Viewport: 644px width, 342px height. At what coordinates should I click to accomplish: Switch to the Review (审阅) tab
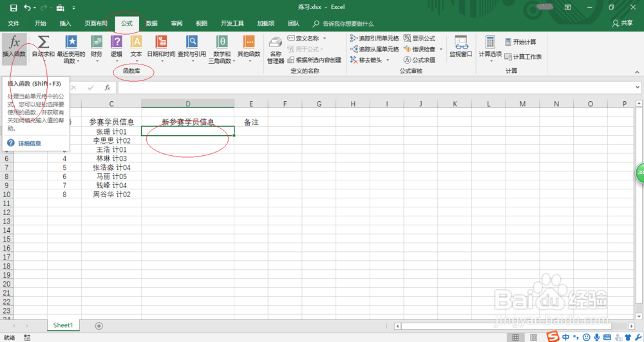176,23
